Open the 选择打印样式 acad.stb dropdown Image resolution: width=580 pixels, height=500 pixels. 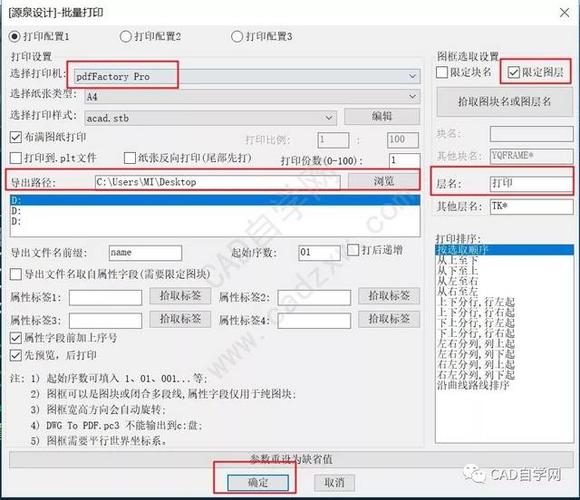[x=210, y=118]
